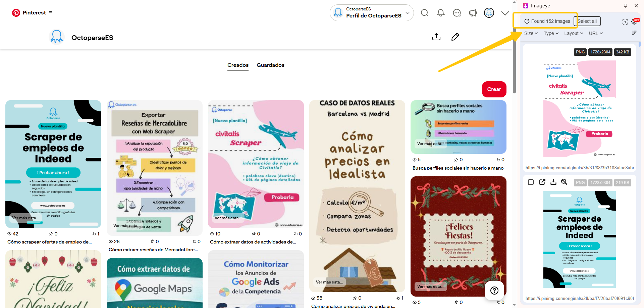Switch to the Guardados tab
The width and height of the screenshot is (644, 308).
click(270, 65)
